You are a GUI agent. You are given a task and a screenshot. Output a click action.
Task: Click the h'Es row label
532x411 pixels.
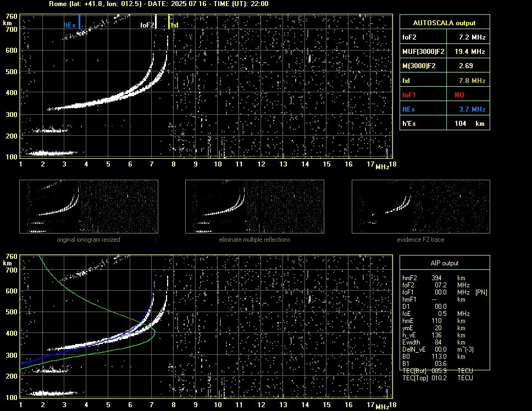(409, 124)
